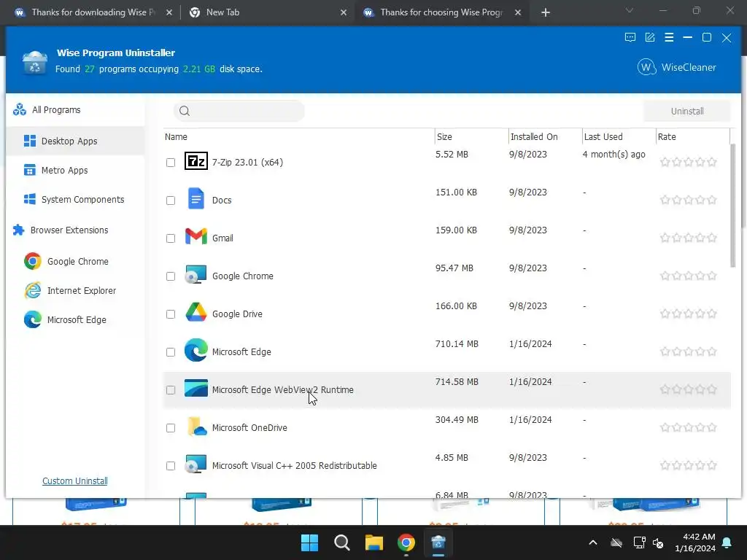Click the Wise Program Uninstaller recycle bin logo
The width and height of the screenshot is (747, 560).
[35, 63]
